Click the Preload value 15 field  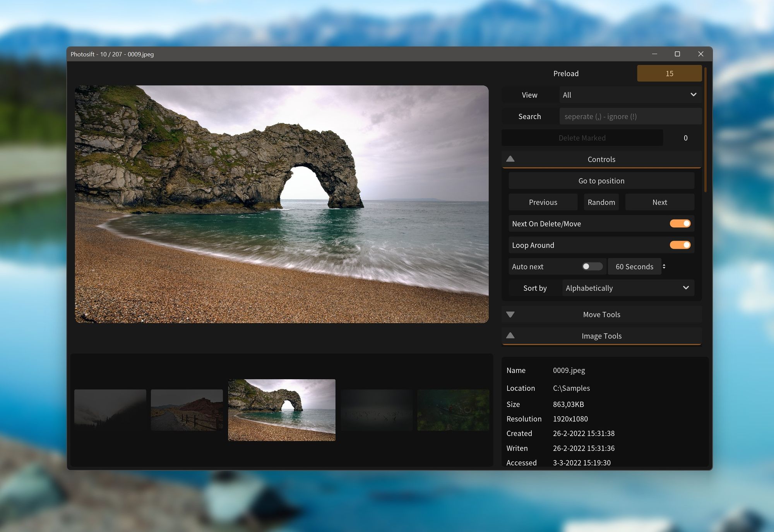coord(669,74)
